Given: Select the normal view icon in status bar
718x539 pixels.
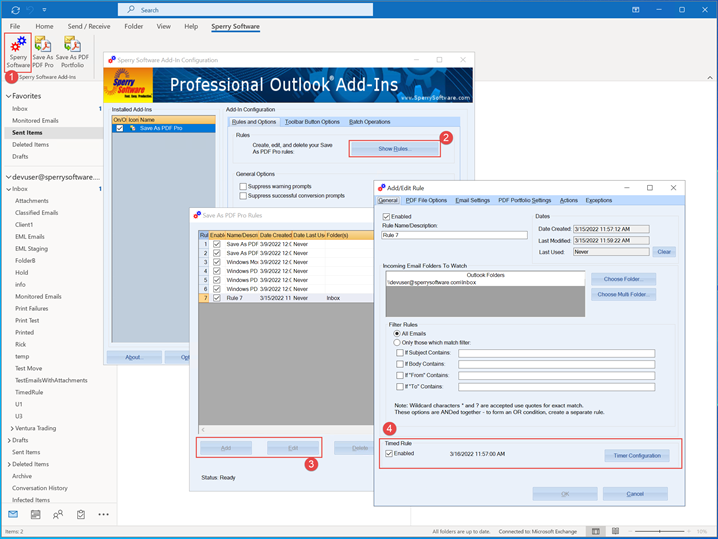Looking at the screenshot, I should coord(595,531).
